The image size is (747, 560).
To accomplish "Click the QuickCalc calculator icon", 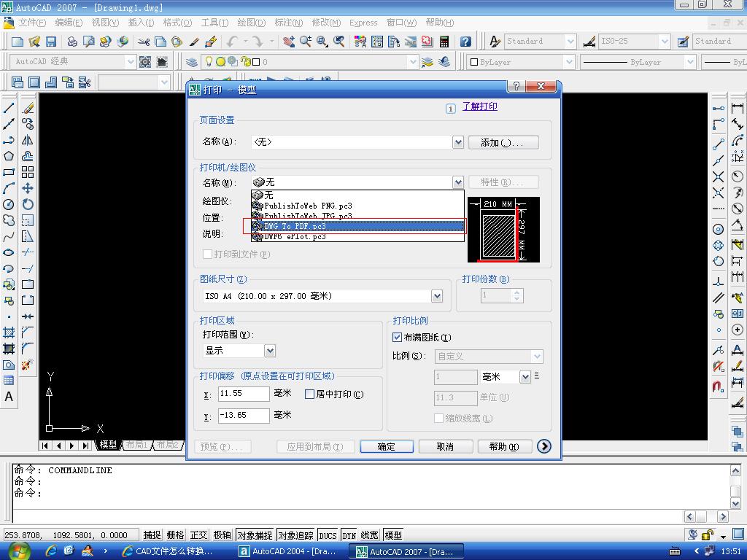I will (444, 42).
